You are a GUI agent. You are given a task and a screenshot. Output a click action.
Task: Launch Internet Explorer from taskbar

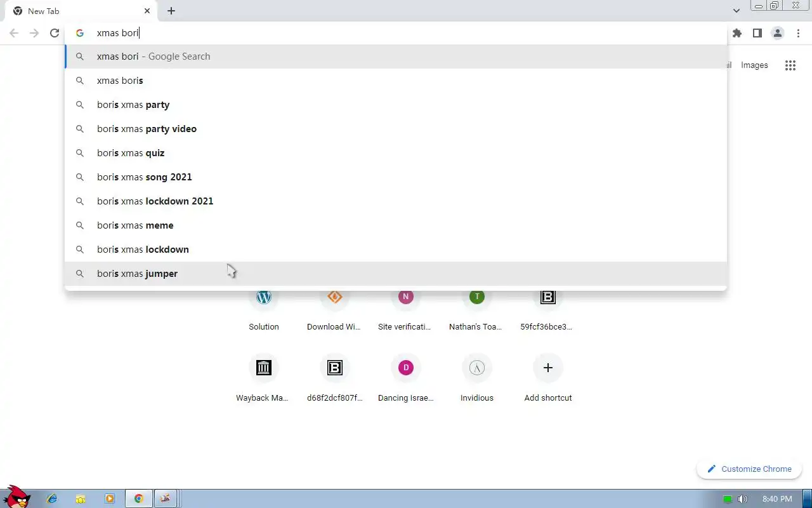coord(52,499)
